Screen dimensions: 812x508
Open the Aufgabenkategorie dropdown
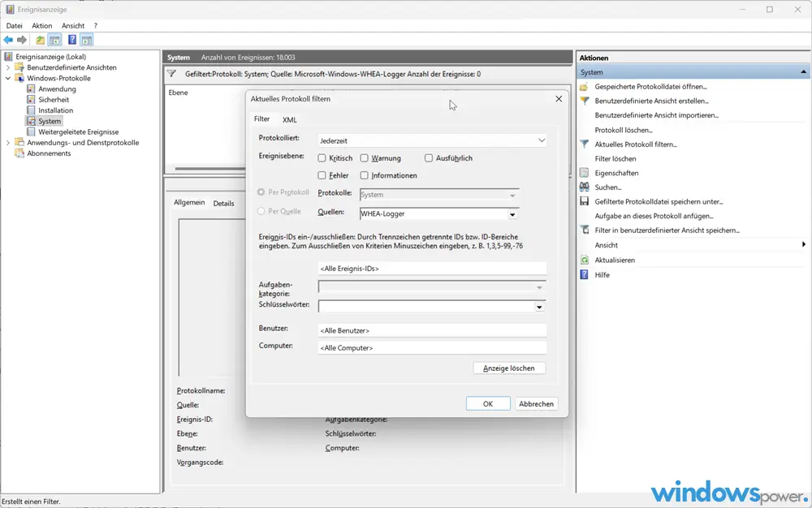[x=432, y=287]
